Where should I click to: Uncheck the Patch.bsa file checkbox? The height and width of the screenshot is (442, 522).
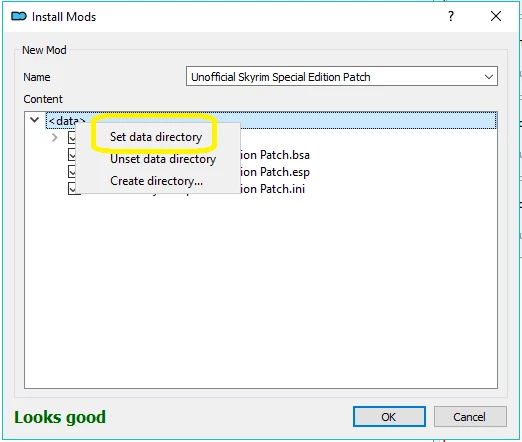72,155
